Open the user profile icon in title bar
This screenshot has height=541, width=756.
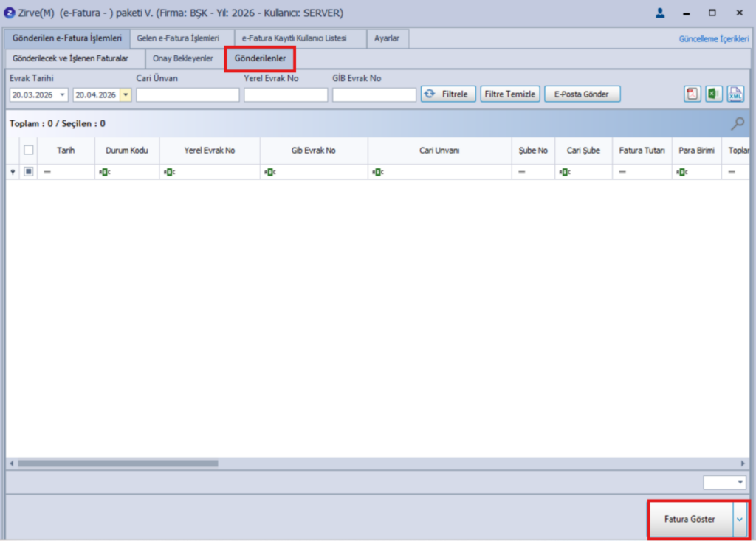[x=660, y=13]
